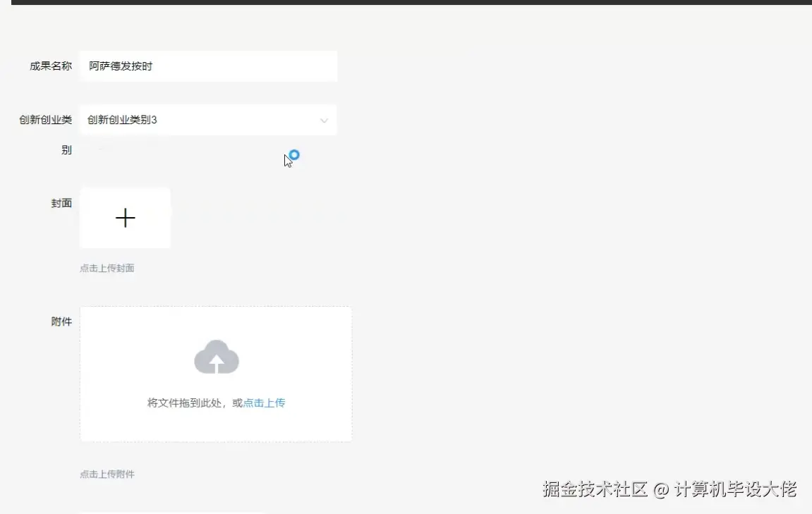Click the chevron on the category selector
Image resolution: width=812 pixels, height=514 pixels.
[x=325, y=121]
